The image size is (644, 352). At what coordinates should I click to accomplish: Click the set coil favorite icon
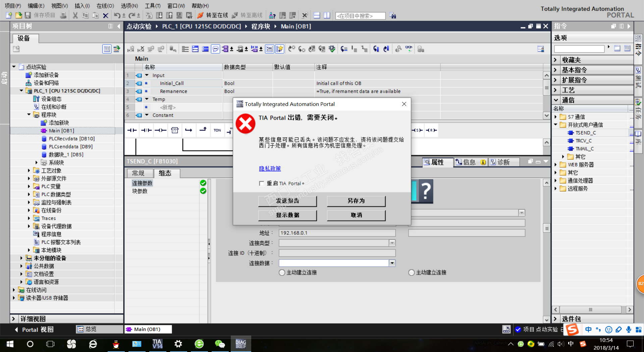(418, 130)
